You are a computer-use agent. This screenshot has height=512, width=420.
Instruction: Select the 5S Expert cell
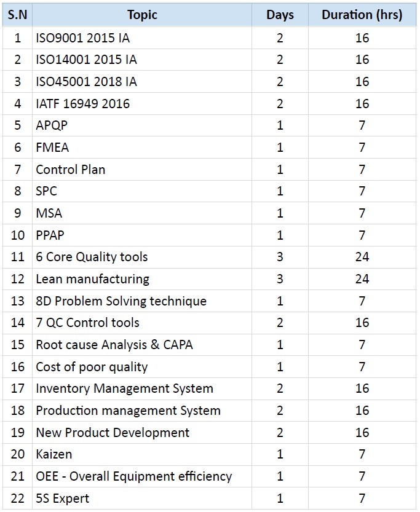pyautogui.click(x=142, y=498)
